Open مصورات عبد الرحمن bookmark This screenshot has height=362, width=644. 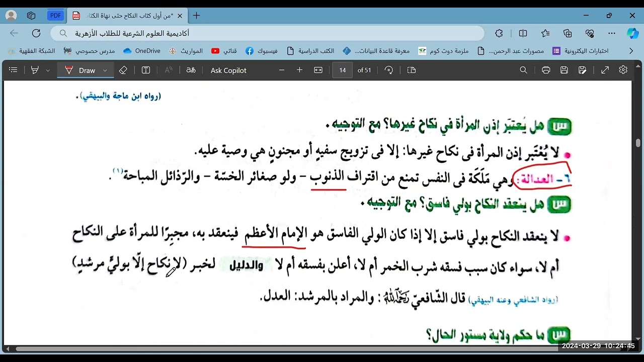pyautogui.click(x=511, y=51)
